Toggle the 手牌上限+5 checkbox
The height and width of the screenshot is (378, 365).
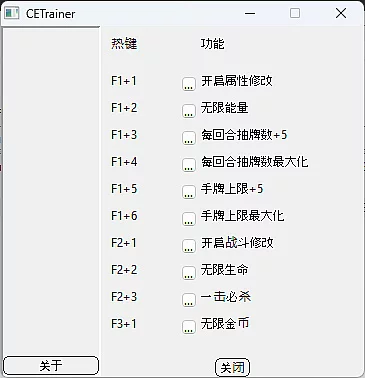(x=189, y=192)
